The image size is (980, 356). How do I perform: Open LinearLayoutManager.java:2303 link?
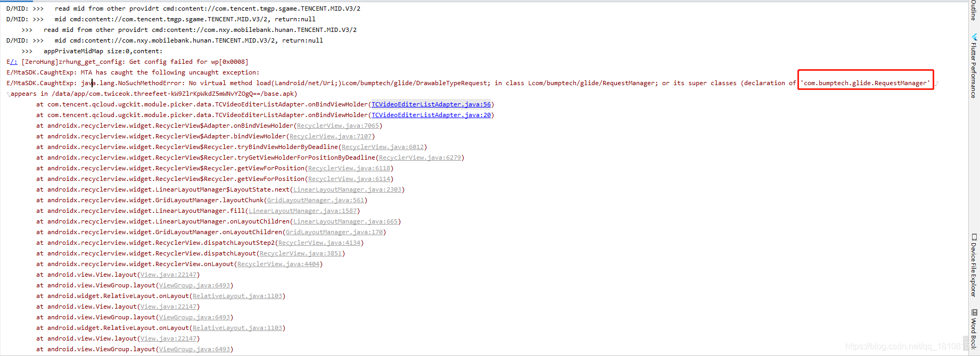[x=348, y=189]
